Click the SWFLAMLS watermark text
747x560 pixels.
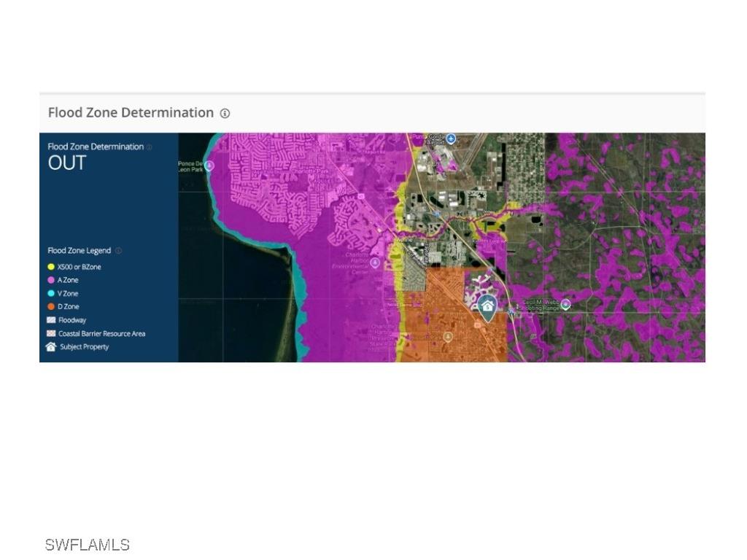87,545
